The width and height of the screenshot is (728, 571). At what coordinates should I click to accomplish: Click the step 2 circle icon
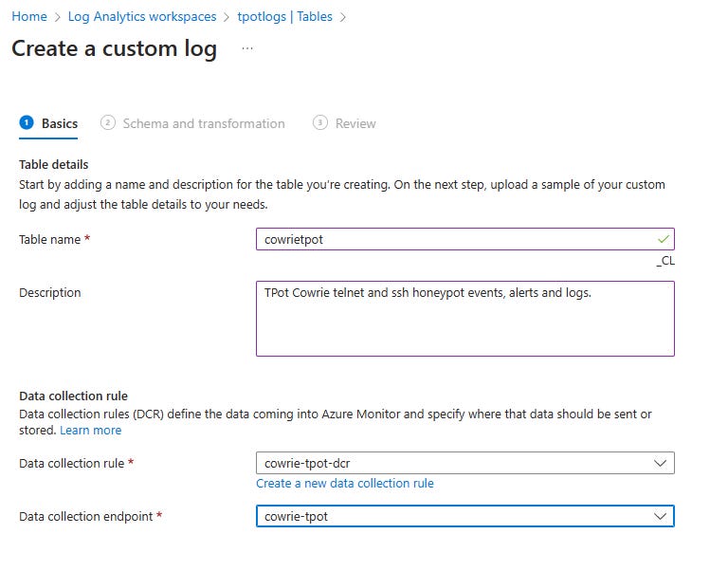(x=108, y=122)
